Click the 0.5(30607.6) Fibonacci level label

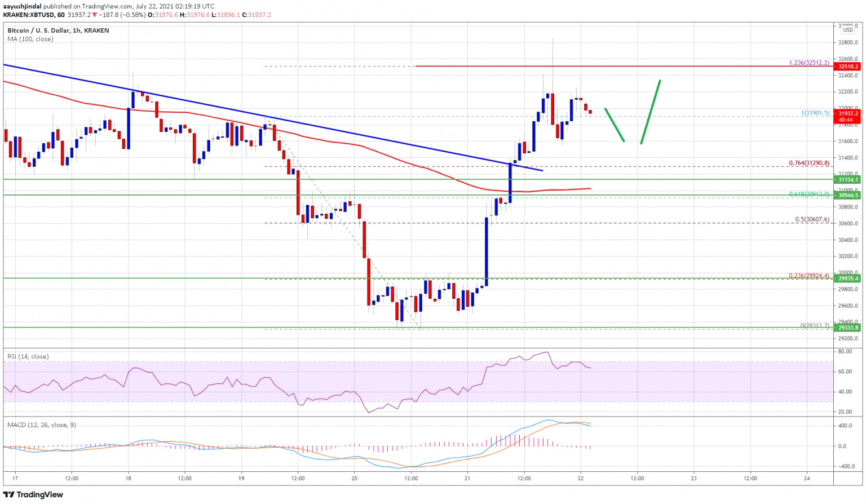pyautogui.click(x=812, y=219)
